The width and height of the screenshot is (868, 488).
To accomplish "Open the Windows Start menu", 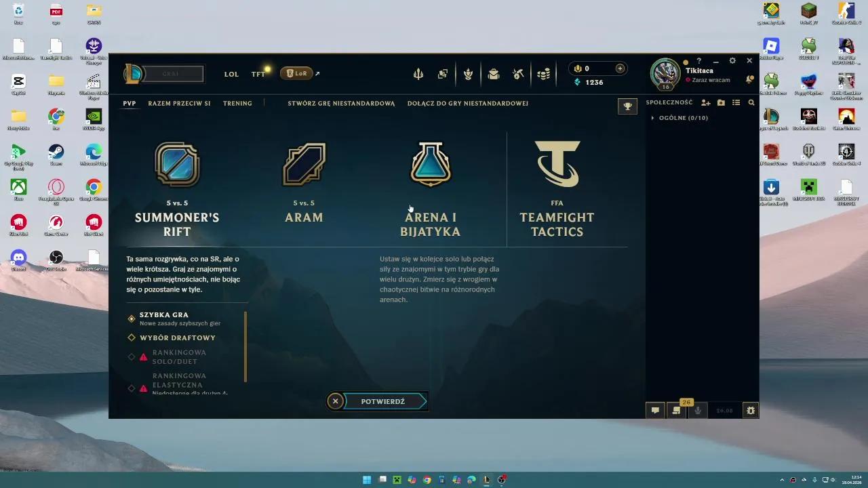I will coord(367,480).
